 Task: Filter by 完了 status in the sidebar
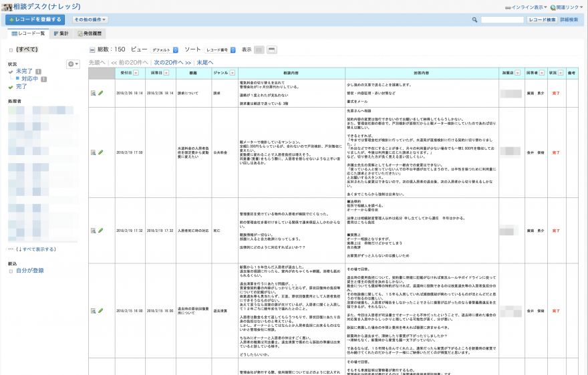[21, 87]
